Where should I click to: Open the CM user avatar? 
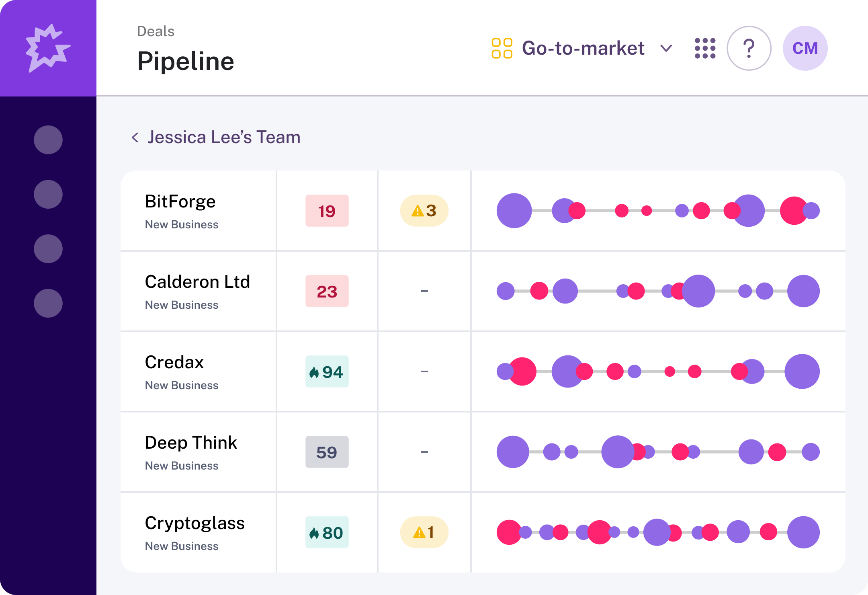805,48
